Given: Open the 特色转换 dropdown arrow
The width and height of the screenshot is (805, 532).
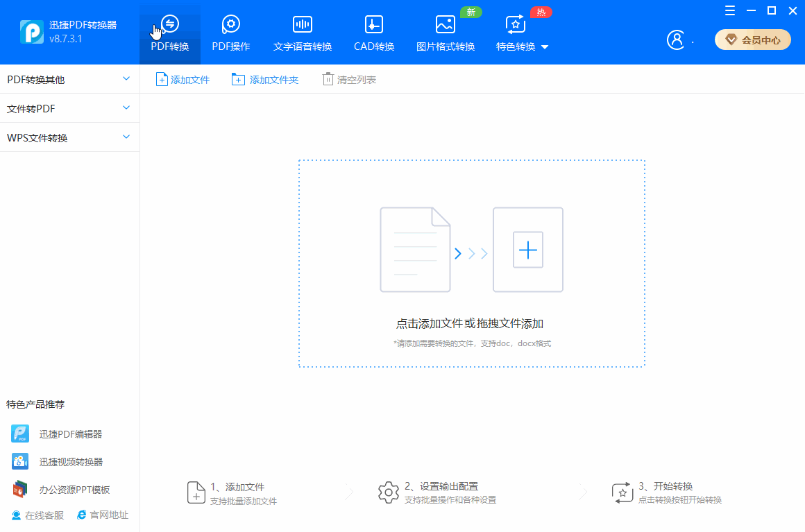Looking at the screenshot, I should [x=545, y=47].
